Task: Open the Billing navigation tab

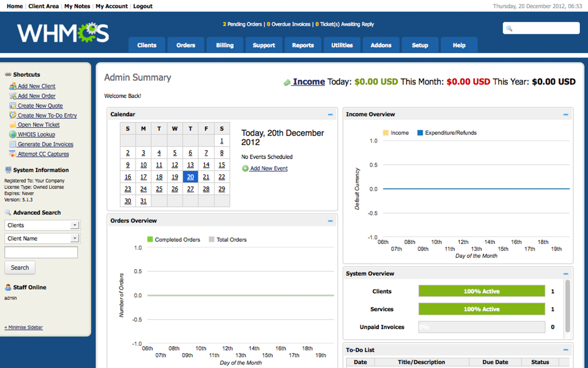Action: [225, 45]
